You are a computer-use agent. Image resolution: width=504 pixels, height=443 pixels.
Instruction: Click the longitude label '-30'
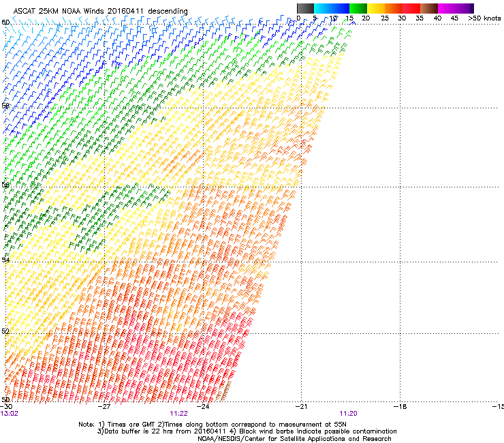pos(6,406)
